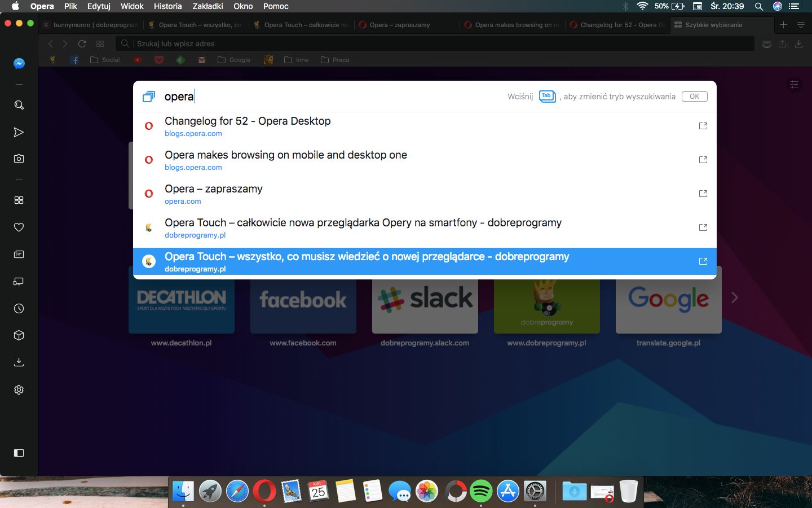Toggle the sidebar panel visibility button
Viewport: 812px width, 508px height.
(x=19, y=453)
